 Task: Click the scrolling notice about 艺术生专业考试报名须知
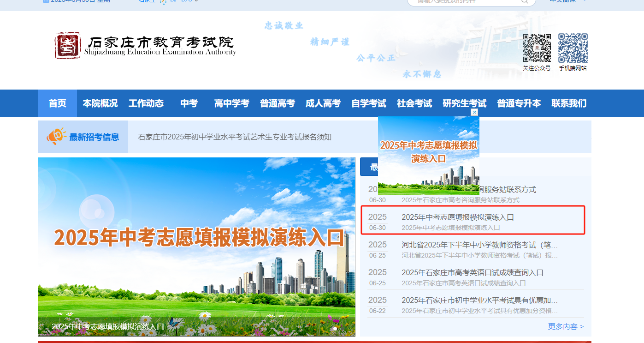click(x=235, y=137)
